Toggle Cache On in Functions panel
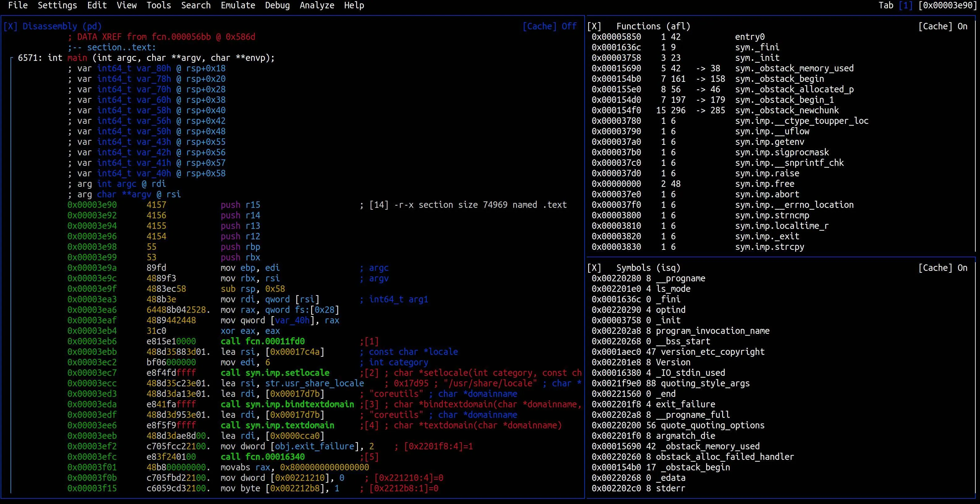Image resolution: width=980 pixels, height=504 pixels. pyautogui.click(x=942, y=26)
